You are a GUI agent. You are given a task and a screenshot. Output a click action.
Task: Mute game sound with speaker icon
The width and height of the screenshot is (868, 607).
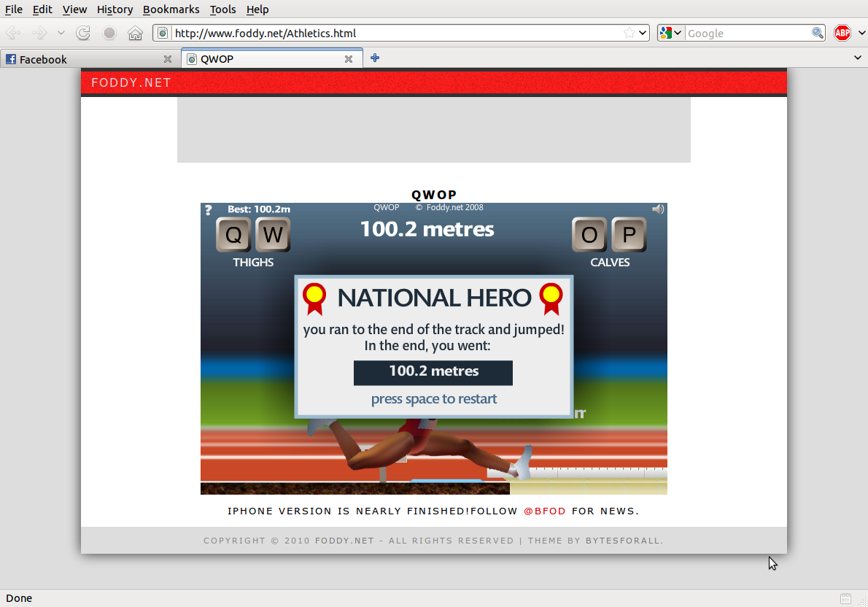click(x=658, y=209)
